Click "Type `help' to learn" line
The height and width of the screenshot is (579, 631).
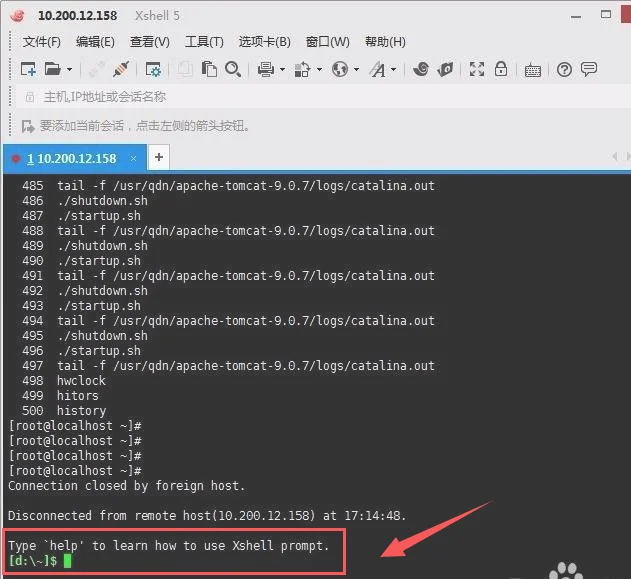pyautogui.click(x=169, y=546)
